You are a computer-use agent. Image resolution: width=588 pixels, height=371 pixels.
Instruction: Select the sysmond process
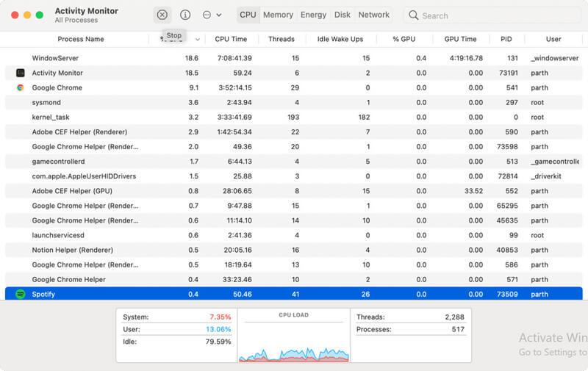coord(293,102)
